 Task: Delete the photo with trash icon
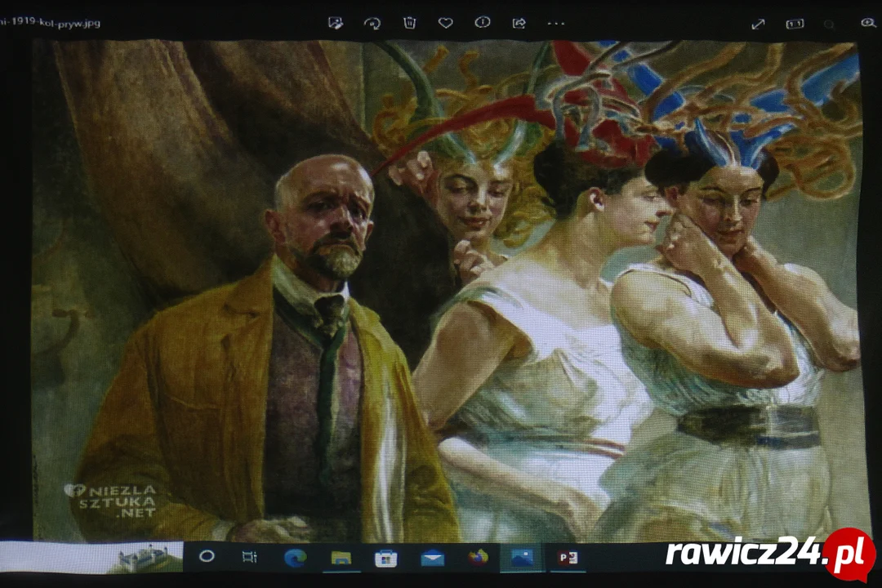point(409,23)
